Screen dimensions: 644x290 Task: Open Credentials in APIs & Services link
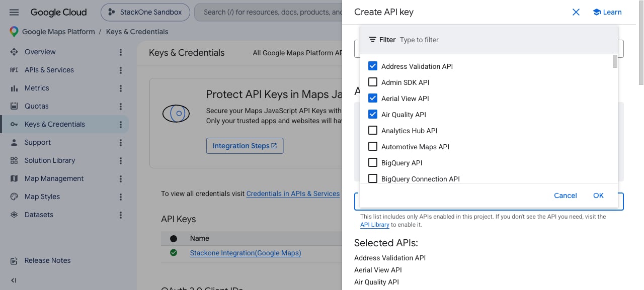coord(293,194)
